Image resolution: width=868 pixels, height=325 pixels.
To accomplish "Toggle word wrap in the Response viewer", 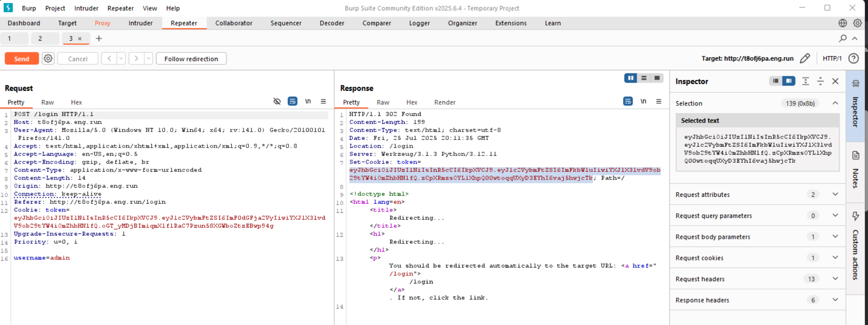I will [628, 101].
